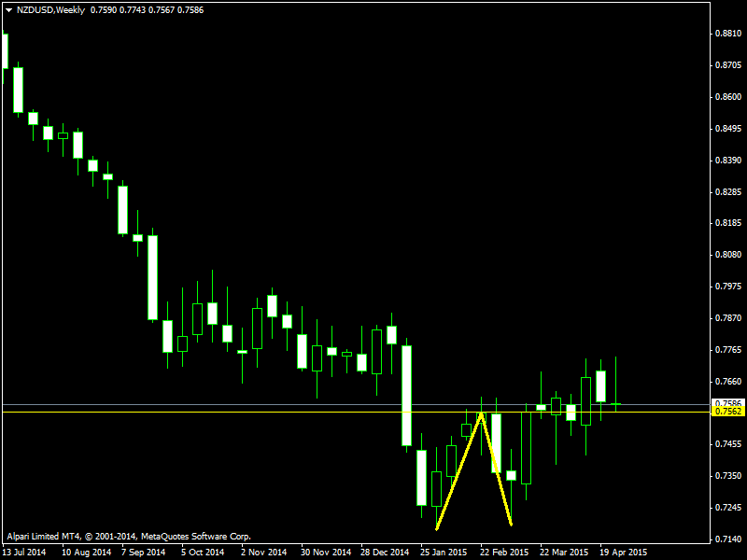The width and height of the screenshot is (747, 560).
Task: Click the 0.7350 price axis label
Action: pos(728,476)
